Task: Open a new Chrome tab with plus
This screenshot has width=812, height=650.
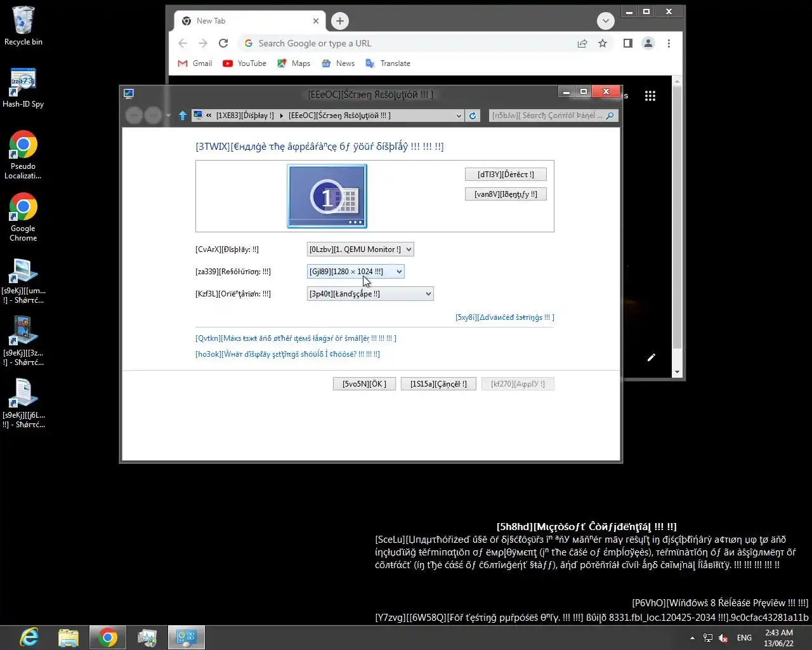Action: (340, 21)
